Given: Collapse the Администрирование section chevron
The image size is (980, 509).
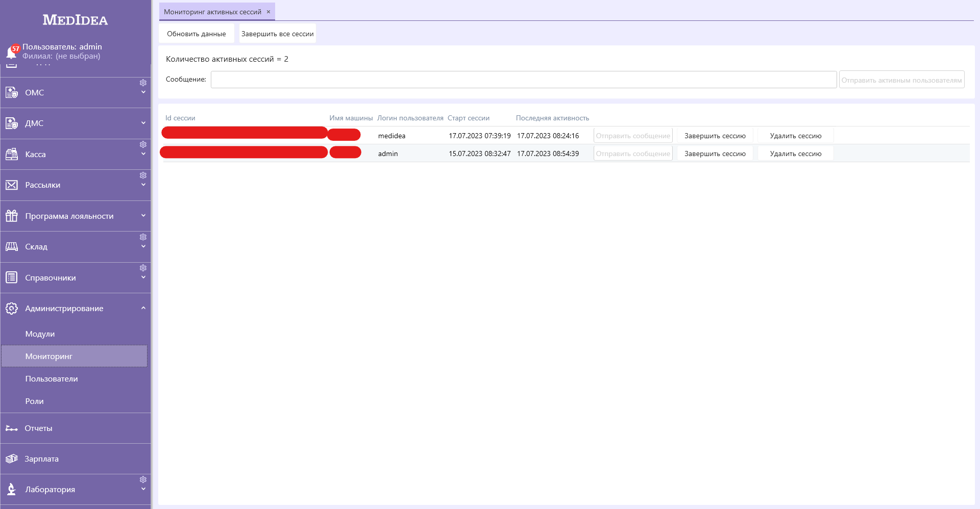Looking at the screenshot, I should coord(143,308).
